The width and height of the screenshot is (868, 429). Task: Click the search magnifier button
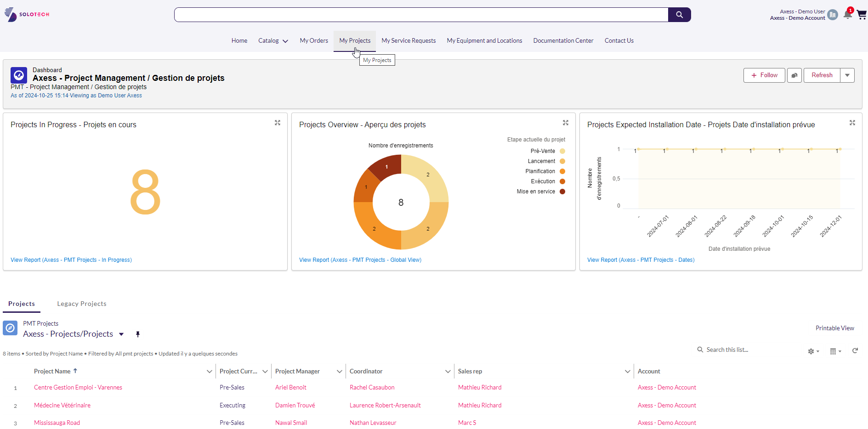pyautogui.click(x=679, y=15)
